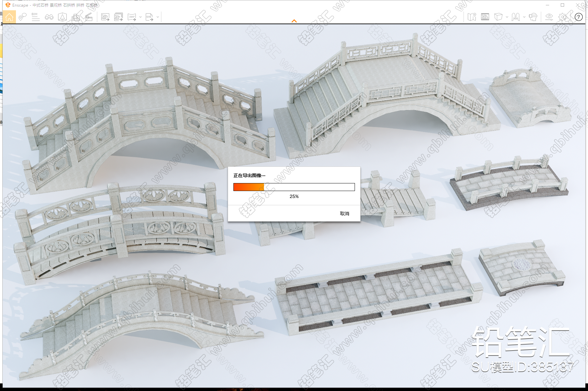
Task: Click the Home icon in Enscape toolbar
Action: coord(9,17)
